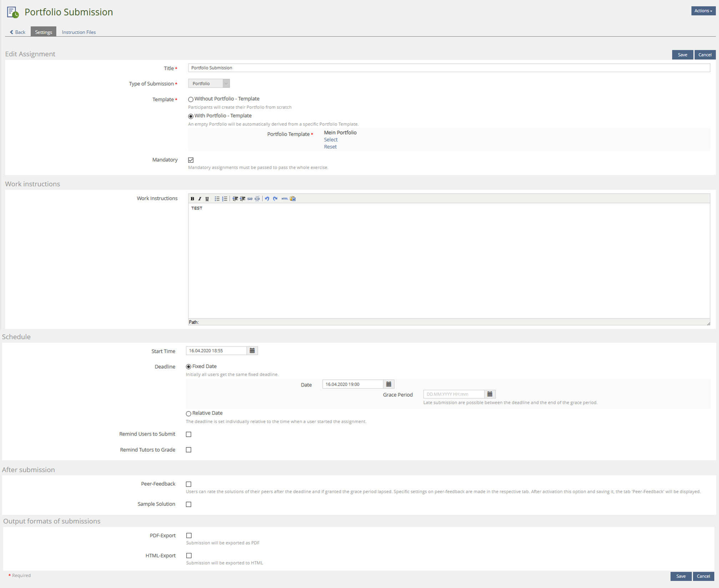Click the insert link icon
The height and width of the screenshot is (588, 719).
250,199
